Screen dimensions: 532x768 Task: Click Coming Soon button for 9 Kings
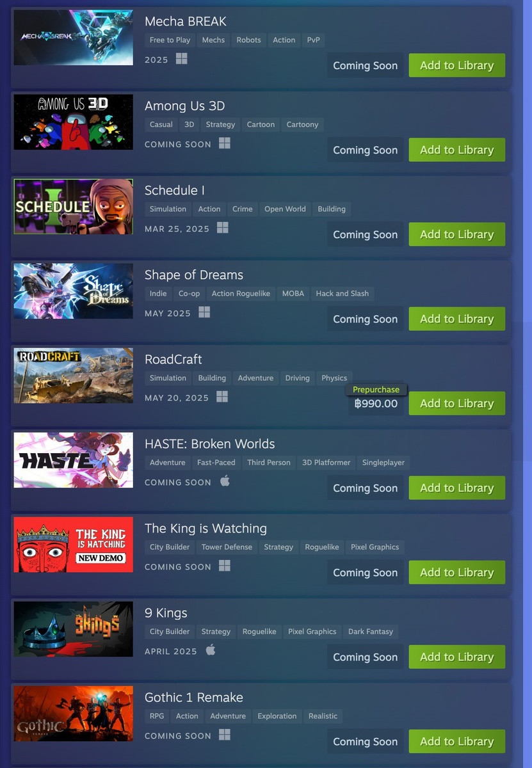click(365, 657)
